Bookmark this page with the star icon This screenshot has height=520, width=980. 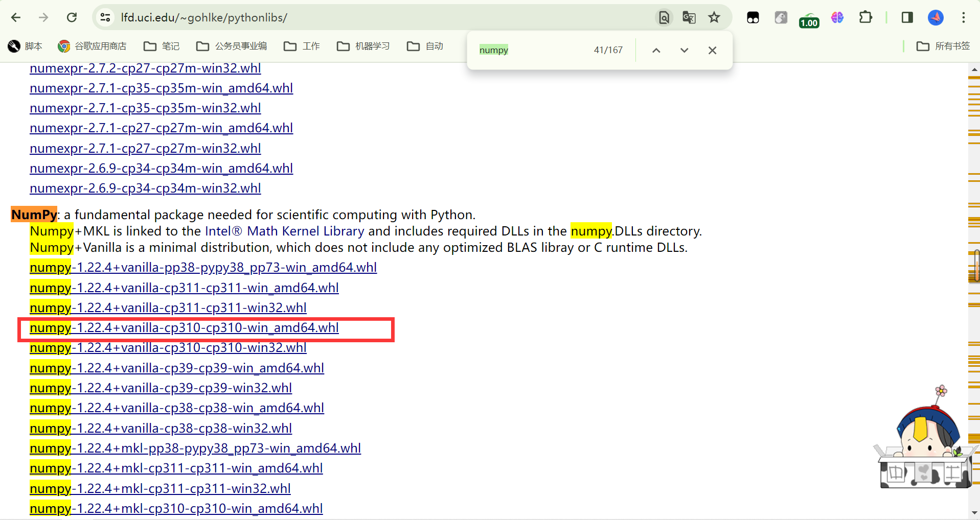pos(714,18)
